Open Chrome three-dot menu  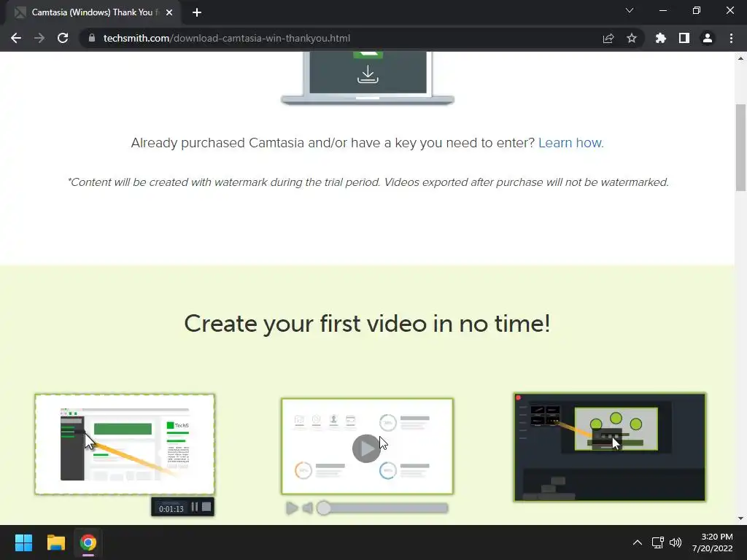[731, 38]
